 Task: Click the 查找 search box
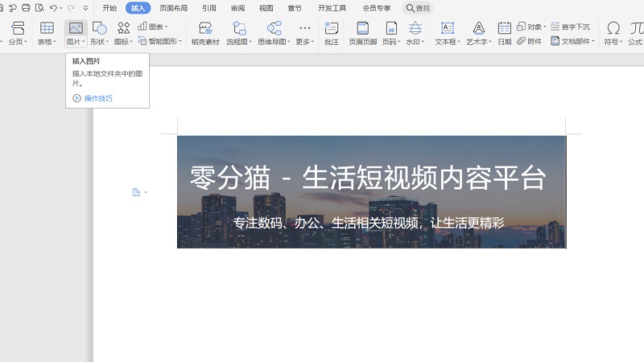417,8
